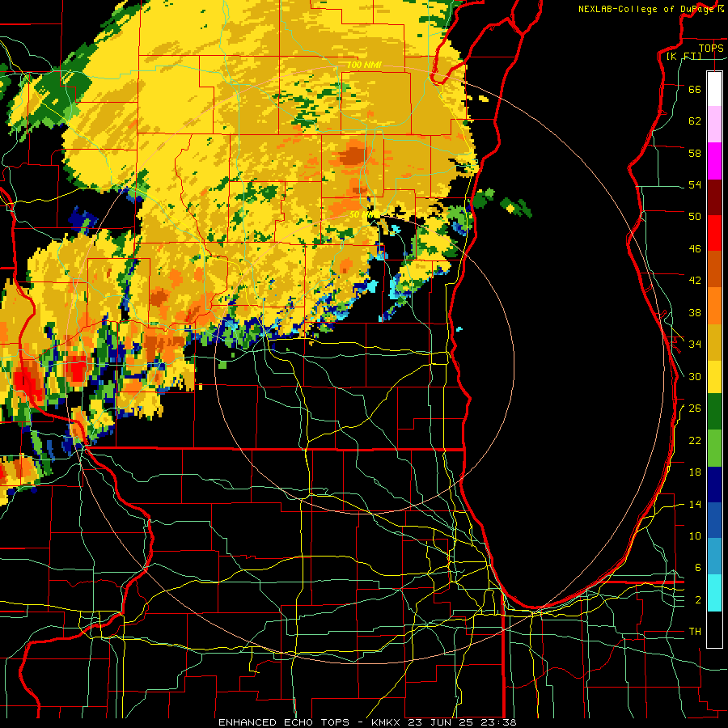
Task: Pick the white swatch atop the legend
Action: coord(714,89)
